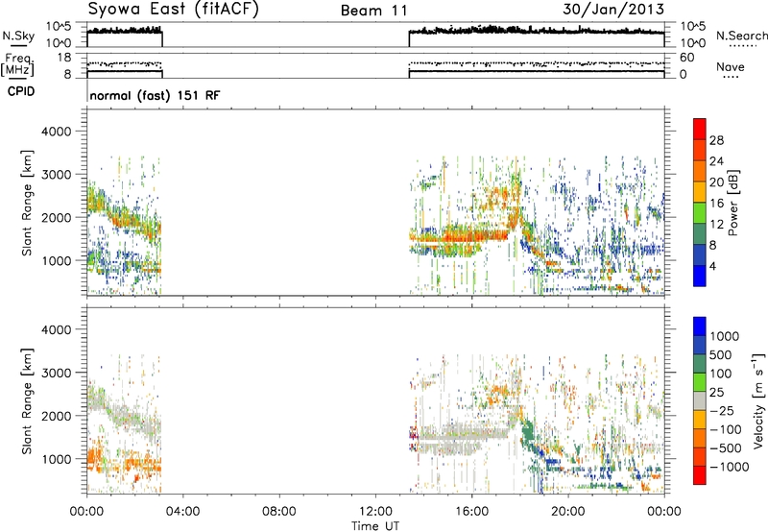Select "Slant Range [km]" label of velocity panel
768x532 pixels.
point(27,401)
